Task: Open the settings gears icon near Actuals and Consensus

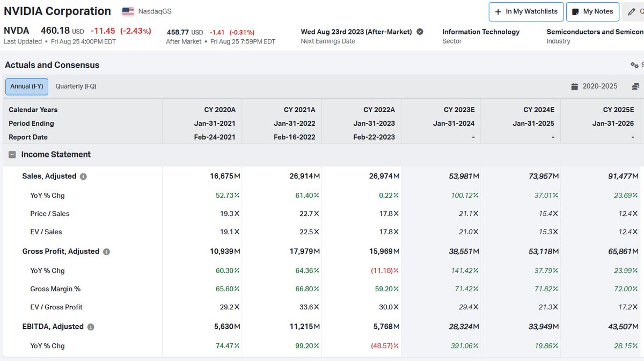Action: (634, 65)
